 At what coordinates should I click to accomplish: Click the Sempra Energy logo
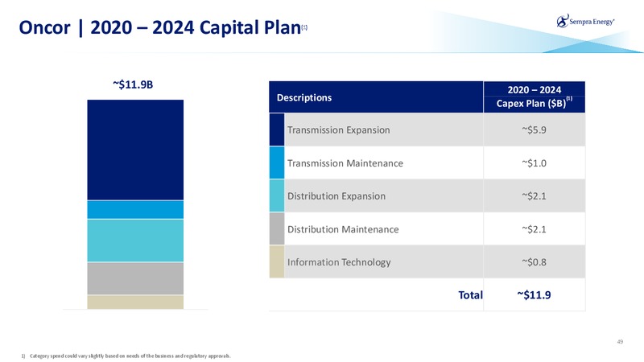(586, 21)
